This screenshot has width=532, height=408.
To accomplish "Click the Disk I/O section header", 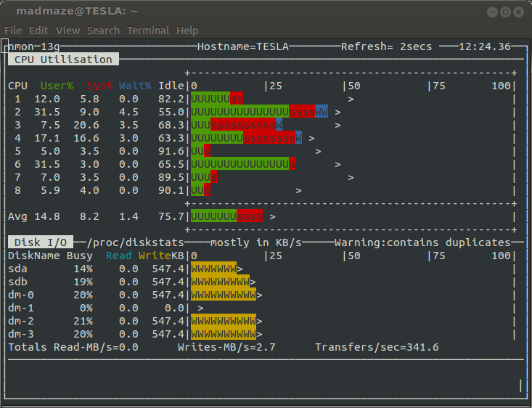I will (41, 242).
